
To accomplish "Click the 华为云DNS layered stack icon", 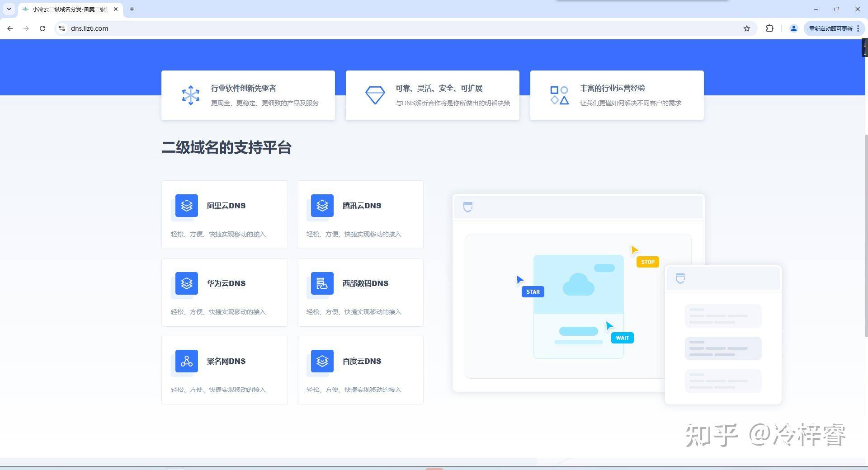I will pos(186,283).
